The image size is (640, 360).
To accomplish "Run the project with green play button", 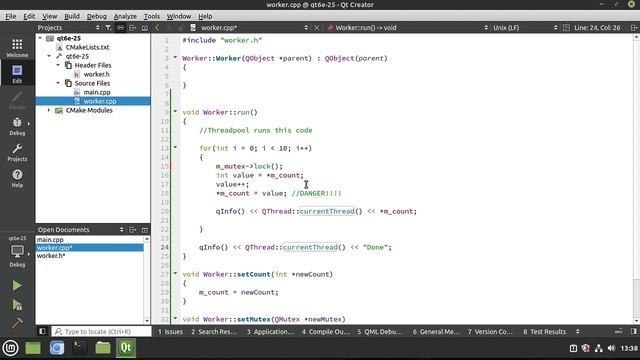I will pyautogui.click(x=17, y=285).
